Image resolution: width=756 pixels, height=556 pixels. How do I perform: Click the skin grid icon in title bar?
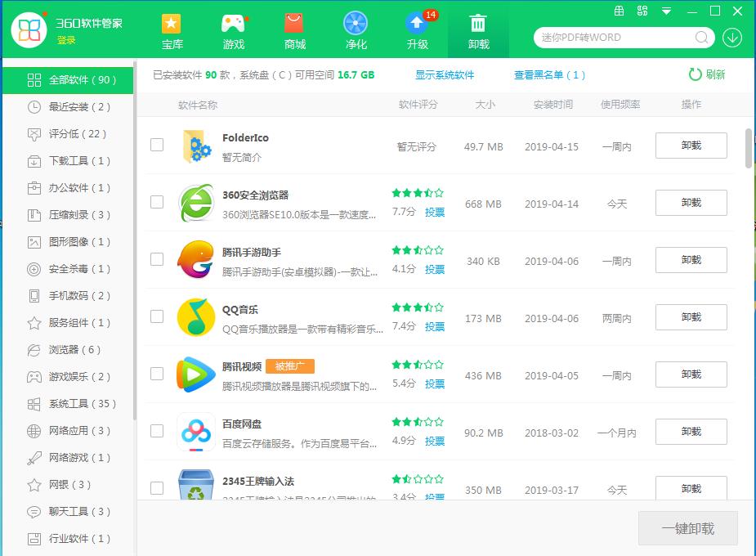click(619, 11)
